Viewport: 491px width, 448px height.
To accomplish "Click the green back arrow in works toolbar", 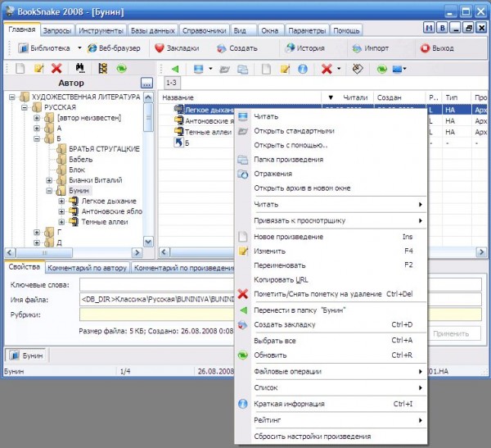I will tap(175, 69).
